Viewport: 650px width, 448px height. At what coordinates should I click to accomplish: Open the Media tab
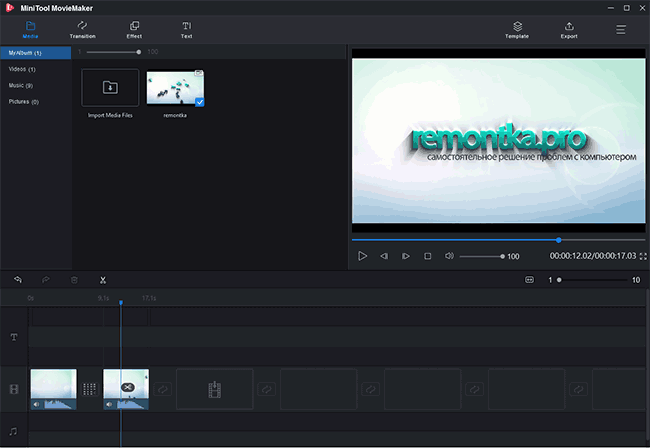coord(30,30)
